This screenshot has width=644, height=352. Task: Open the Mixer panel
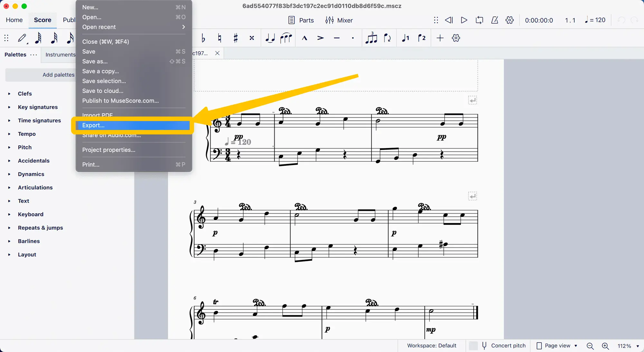coord(339,20)
